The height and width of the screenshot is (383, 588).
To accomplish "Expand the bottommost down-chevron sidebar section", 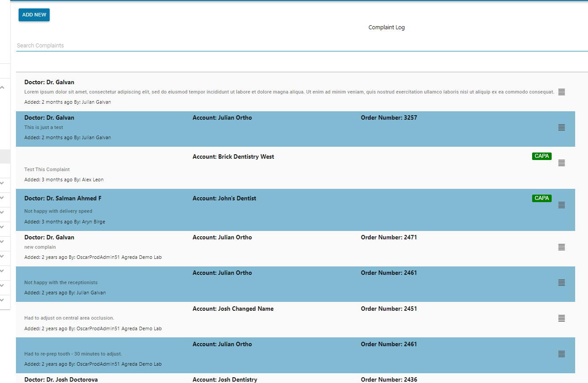I will pyautogui.click(x=2, y=300).
